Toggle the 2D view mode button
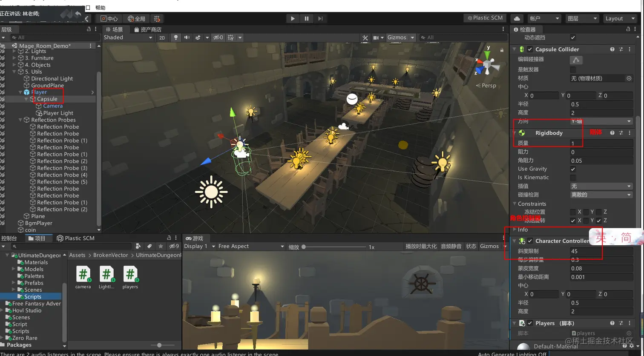 pos(162,37)
